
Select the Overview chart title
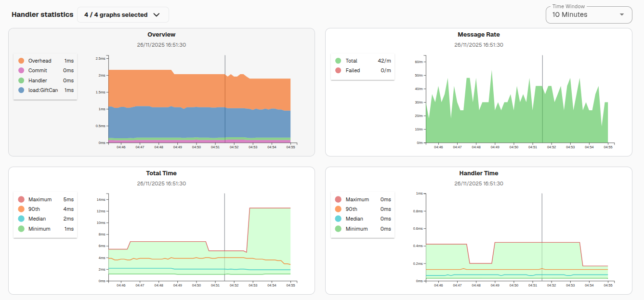[161, 34]
